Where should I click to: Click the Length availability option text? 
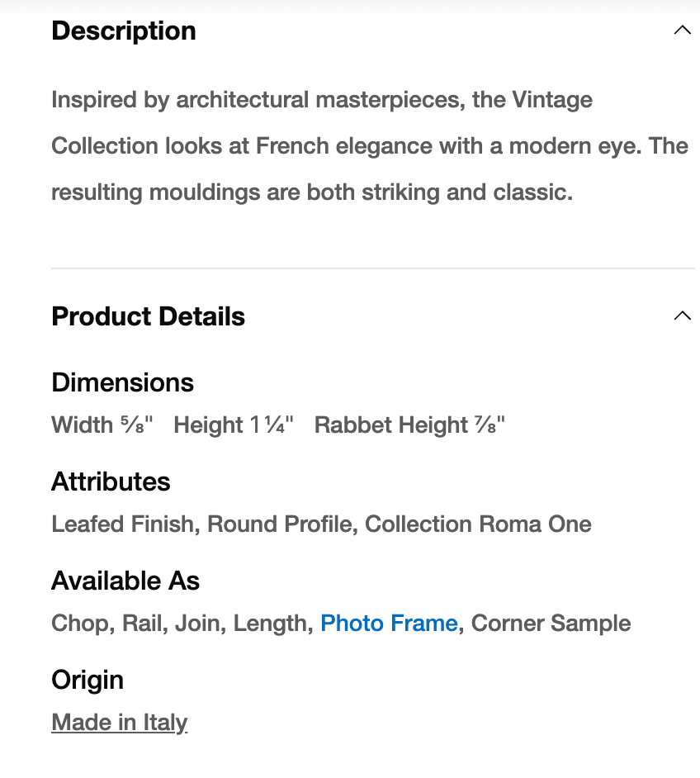(x=271, y=623)
